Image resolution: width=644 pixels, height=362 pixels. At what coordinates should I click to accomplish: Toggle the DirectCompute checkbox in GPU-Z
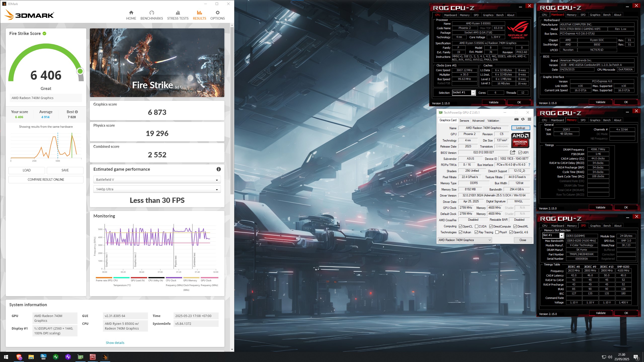[491, 227]
